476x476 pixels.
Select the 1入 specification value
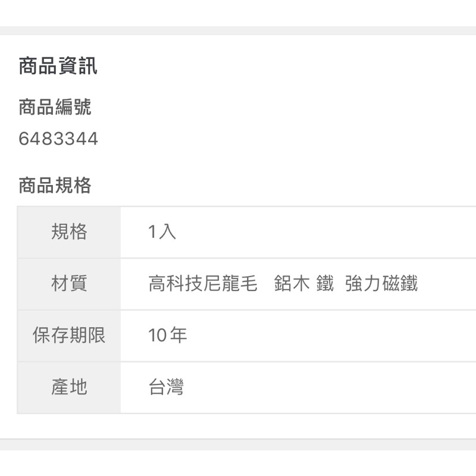(x=162, y=232)
